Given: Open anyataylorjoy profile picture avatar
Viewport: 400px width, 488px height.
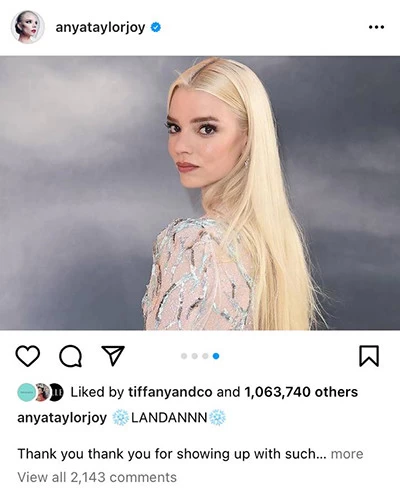Looking at the screenshot, I should click(x=27, y=27).
